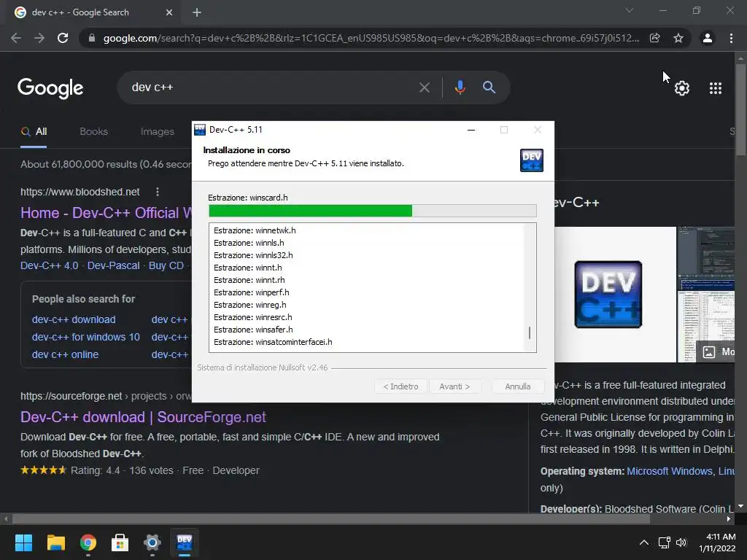Click Chrome back navigation arrow
This screenshot has width=747, height=560.
click(x=16, y=38)
